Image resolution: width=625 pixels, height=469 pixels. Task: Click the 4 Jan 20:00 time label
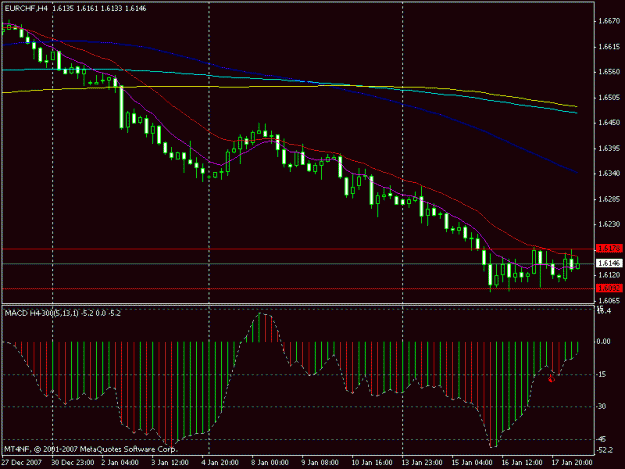220,463
